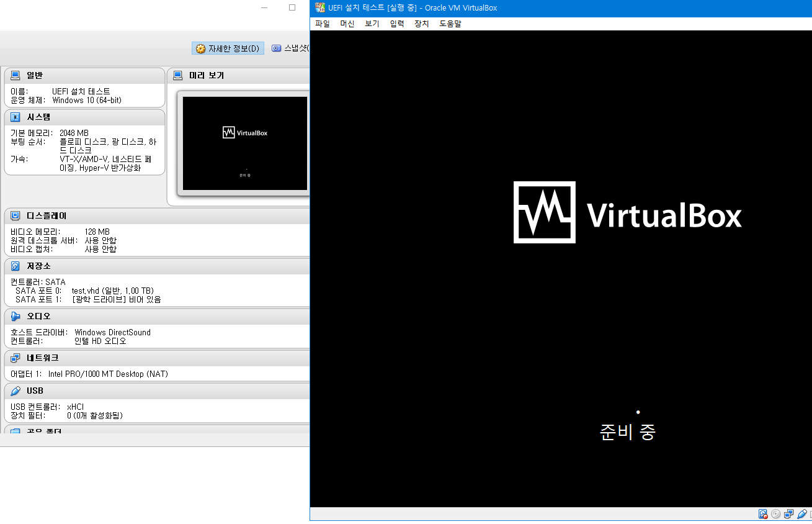Open the 보기 menu in the VM window
The height and width of the screenshot is (524, 812).
pos(372,24)
